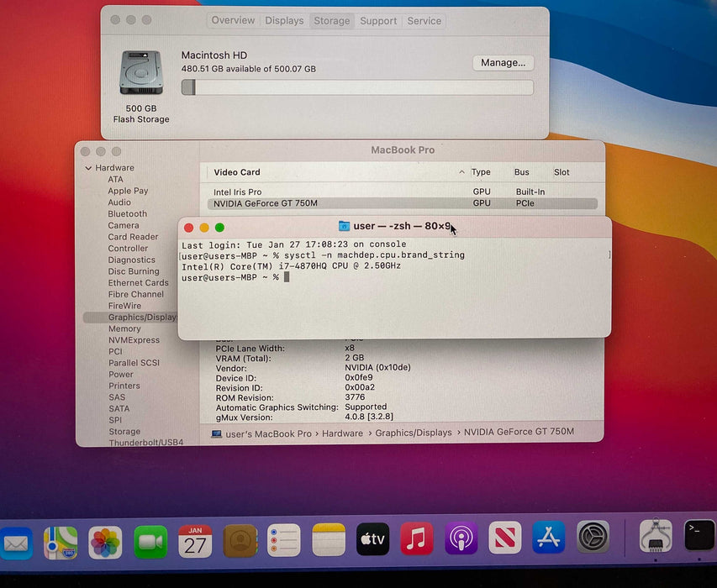The height and width of the screenshot is (588, 717).
Task: Open the Terminal icon in the Dock
Action: point(699,535)
